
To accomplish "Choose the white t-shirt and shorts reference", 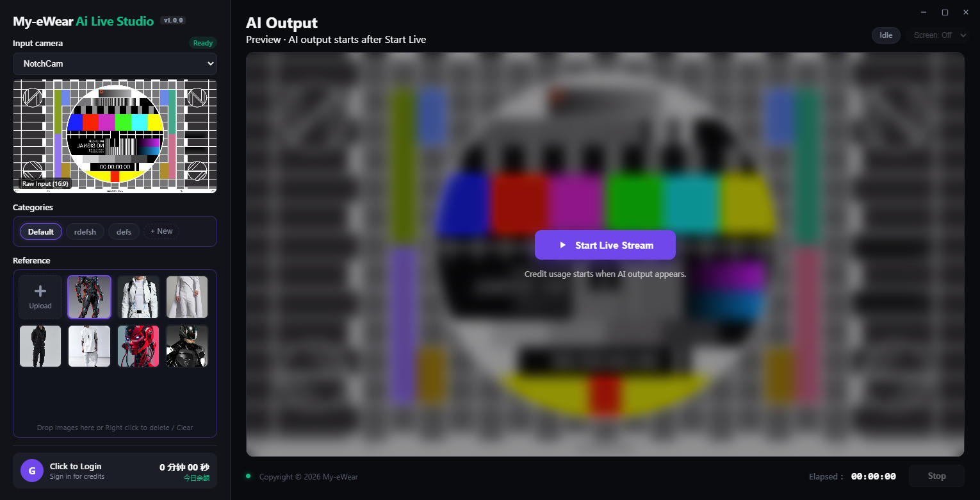I will [x=90, y=346].
